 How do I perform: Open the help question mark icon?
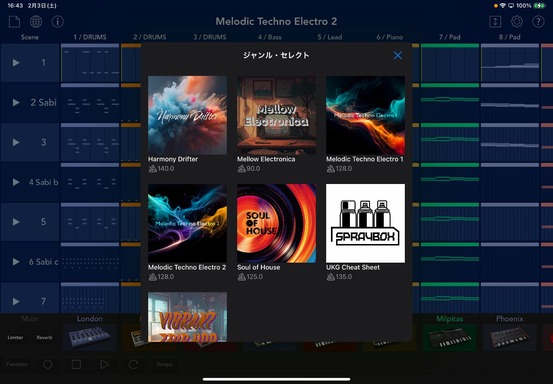(538, 22)
